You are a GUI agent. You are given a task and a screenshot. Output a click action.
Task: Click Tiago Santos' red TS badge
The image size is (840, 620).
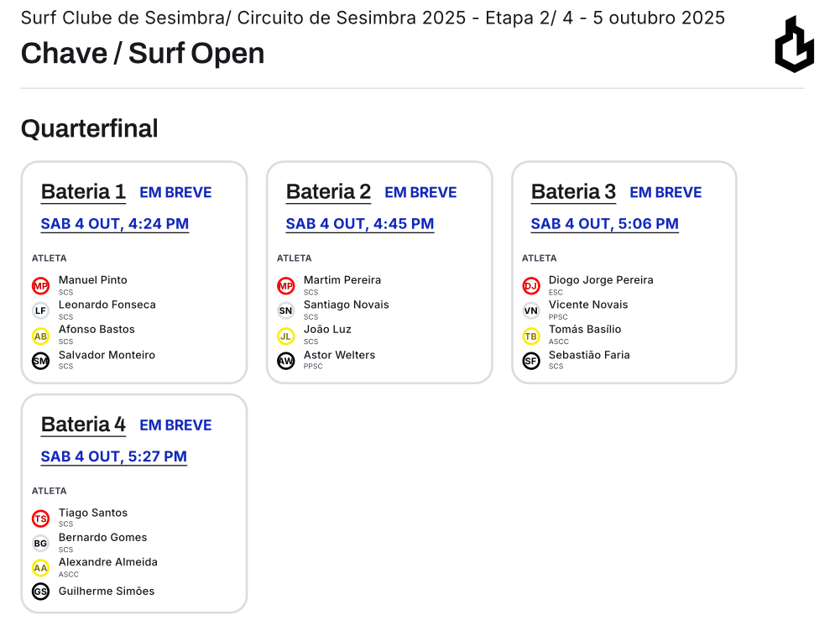[40, 518]
